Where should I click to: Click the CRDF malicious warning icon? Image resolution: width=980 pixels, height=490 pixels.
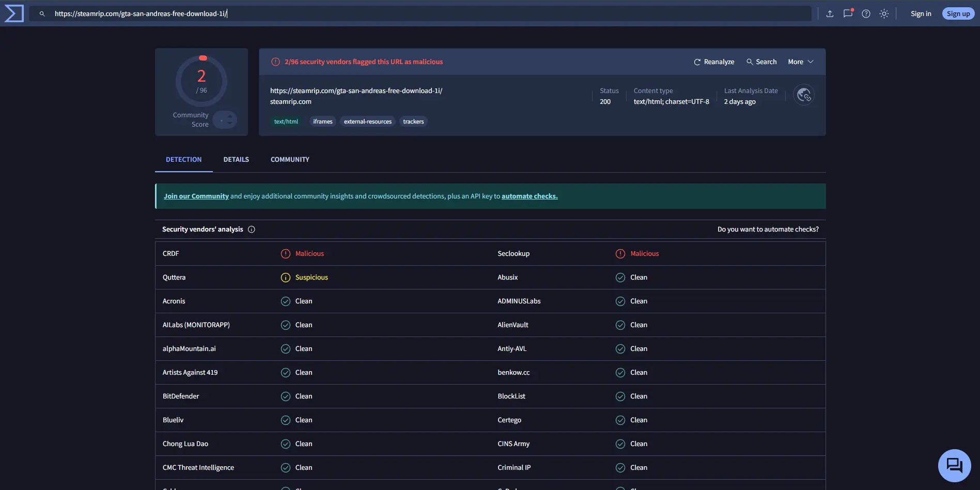coord(286,254)
